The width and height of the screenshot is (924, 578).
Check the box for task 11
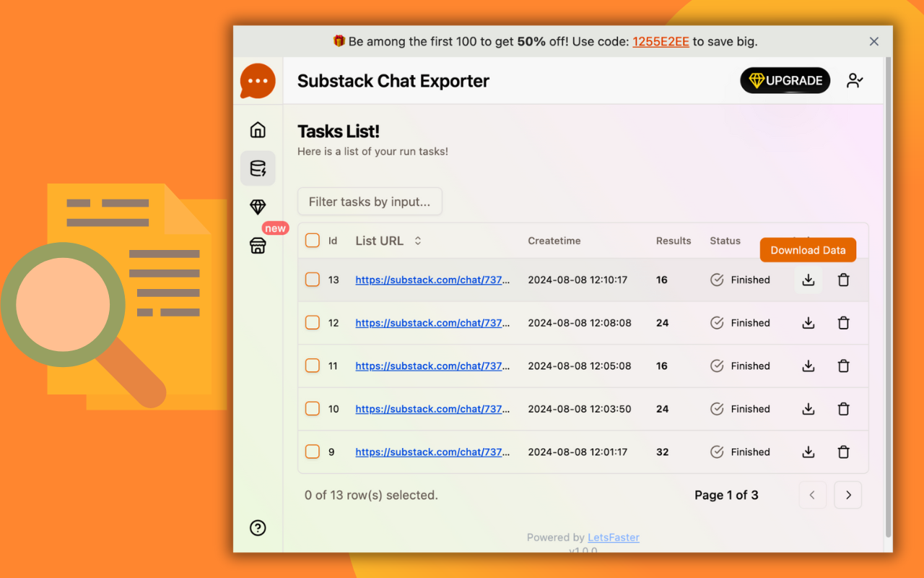pos(313,366)
